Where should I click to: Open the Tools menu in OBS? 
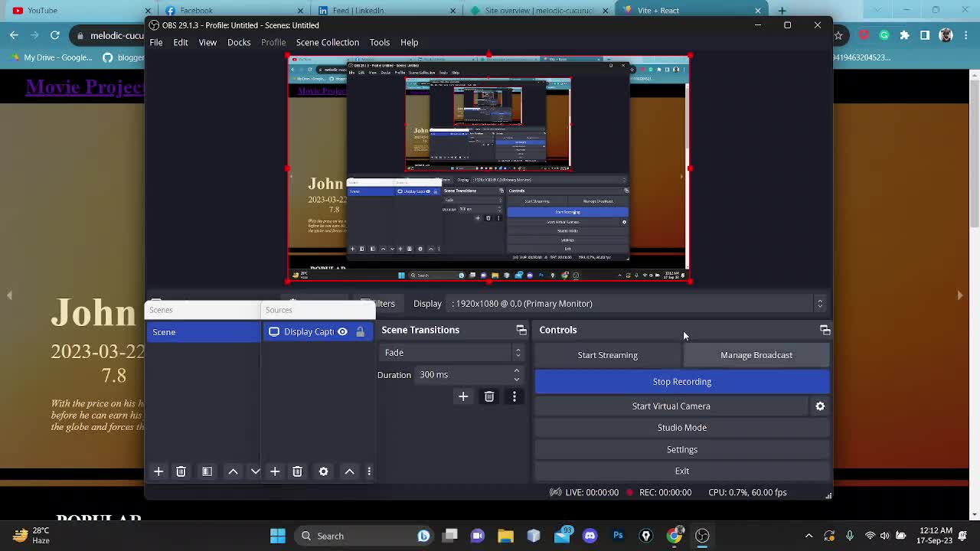click(380, 42)
